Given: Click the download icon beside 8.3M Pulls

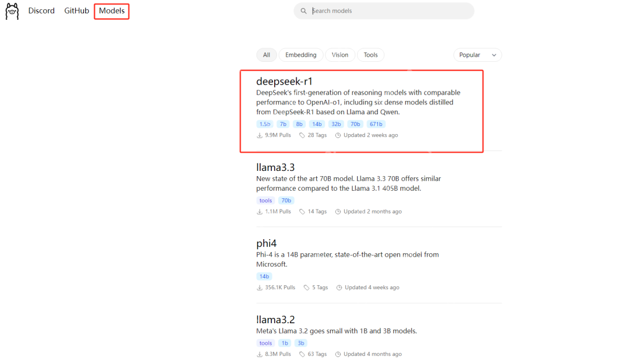Looking at the screenshot, I should point(260,354).
